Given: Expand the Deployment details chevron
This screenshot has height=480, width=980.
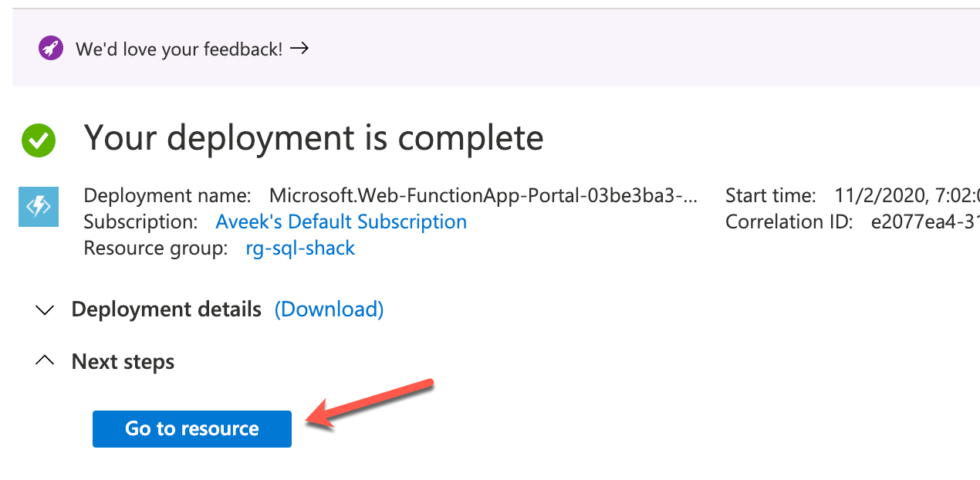Looking at the screenshot, I should click(x=46, y=310).
